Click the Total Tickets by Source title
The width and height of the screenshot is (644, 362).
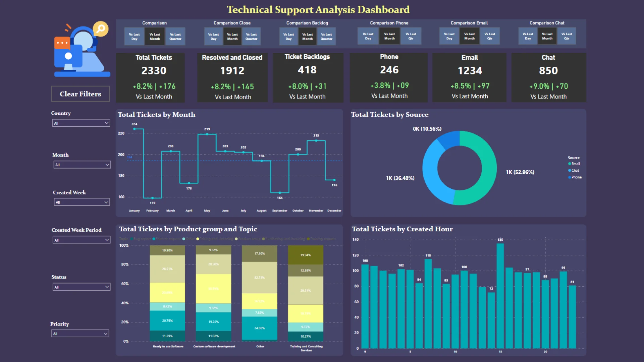click(x=390, y=115)
